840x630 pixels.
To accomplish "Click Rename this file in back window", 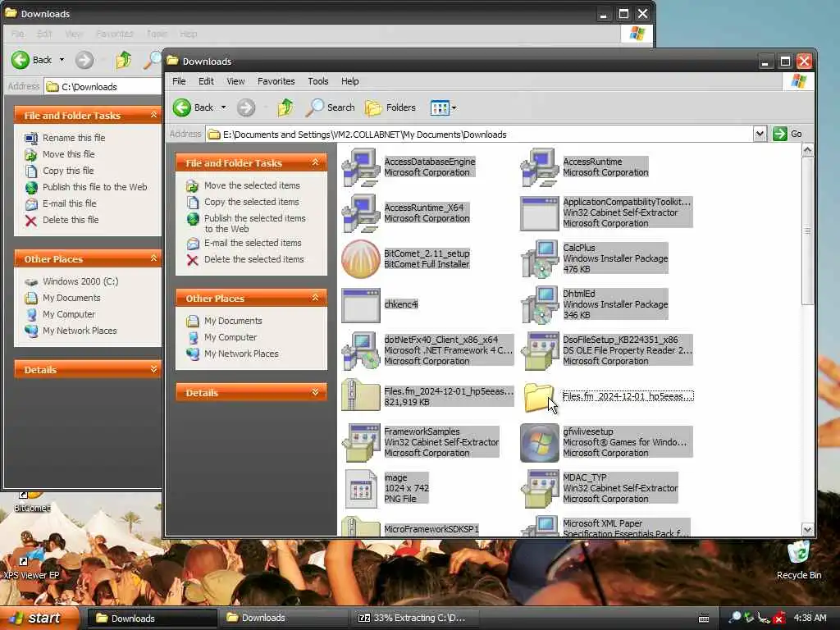I will coord(73,138).
